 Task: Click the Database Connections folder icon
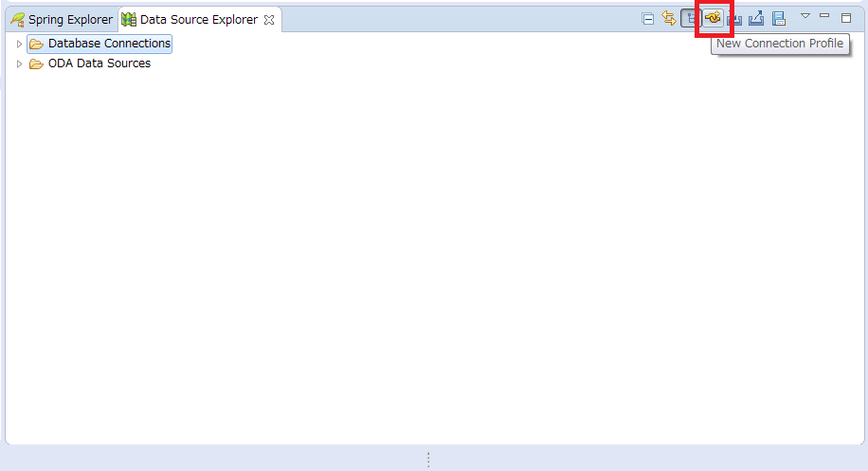36,44
